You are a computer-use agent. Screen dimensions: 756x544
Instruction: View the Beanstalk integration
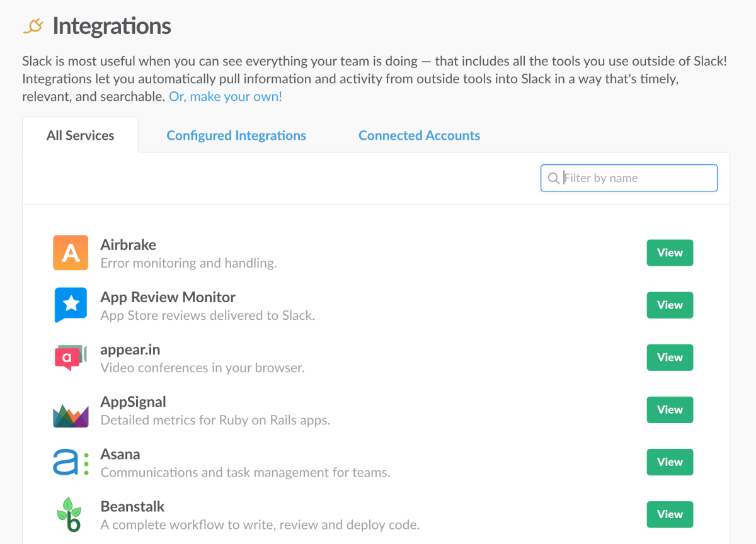coord(670,514)
